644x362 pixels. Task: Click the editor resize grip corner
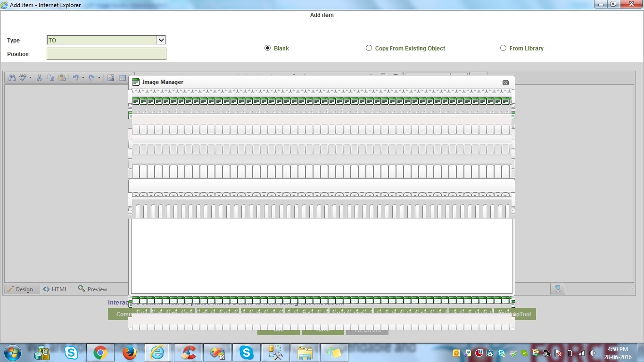631,290
